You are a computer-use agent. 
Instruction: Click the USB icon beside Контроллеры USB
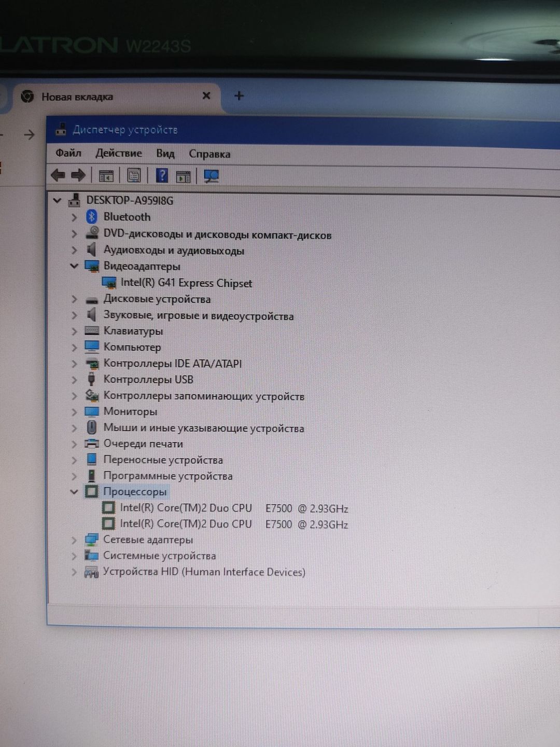point(92,379)
